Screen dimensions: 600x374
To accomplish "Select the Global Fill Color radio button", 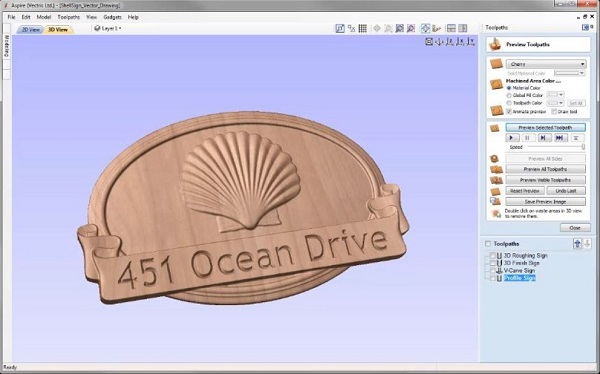I will coord(509,95).
